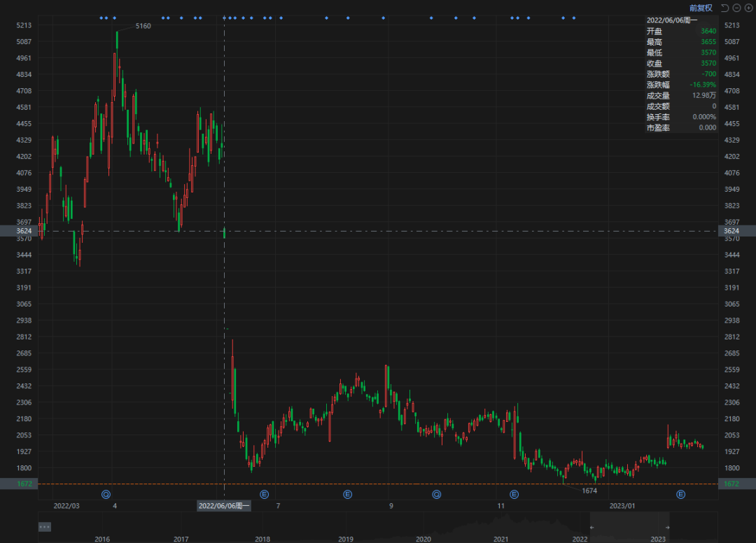Viewport: 756px width, 543px height.
Task: Zoom in with the circled plus icon
Action: (748, 8)
